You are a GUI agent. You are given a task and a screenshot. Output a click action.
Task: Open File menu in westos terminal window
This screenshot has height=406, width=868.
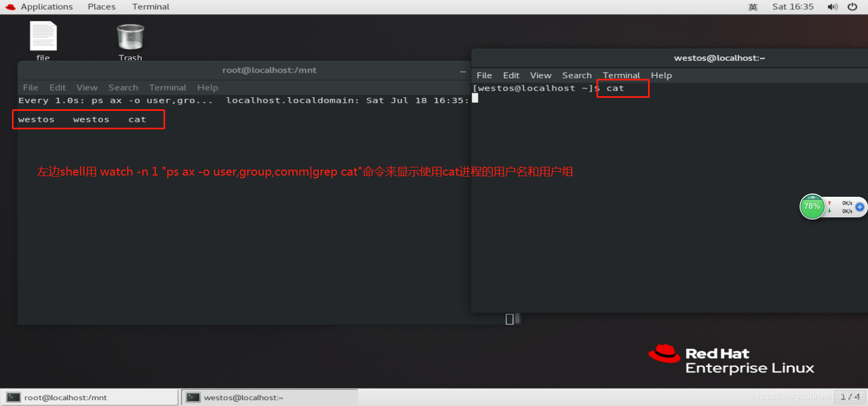click(x=484, y=76)
